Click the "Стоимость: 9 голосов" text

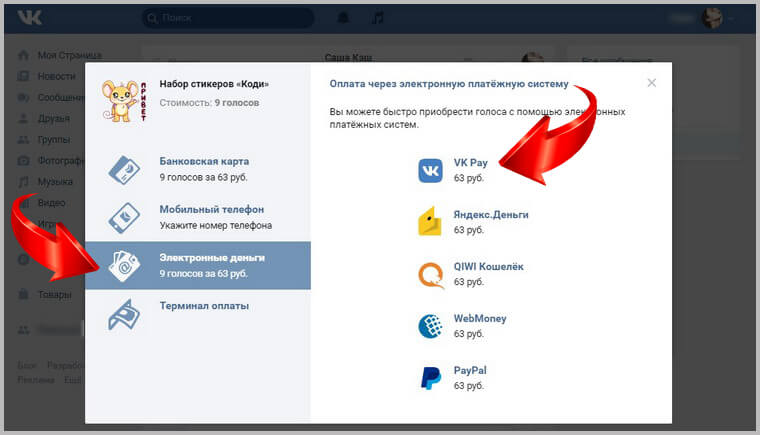click(x=209, y=103)
